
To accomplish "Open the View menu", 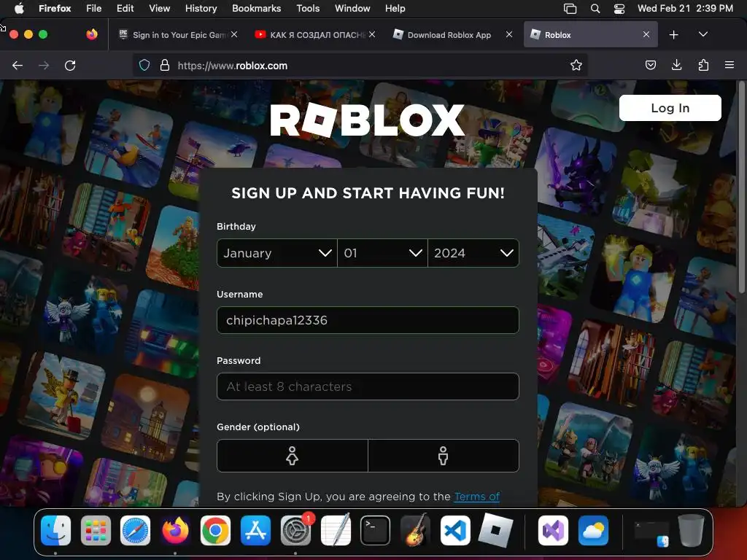I will coord(159,9).
